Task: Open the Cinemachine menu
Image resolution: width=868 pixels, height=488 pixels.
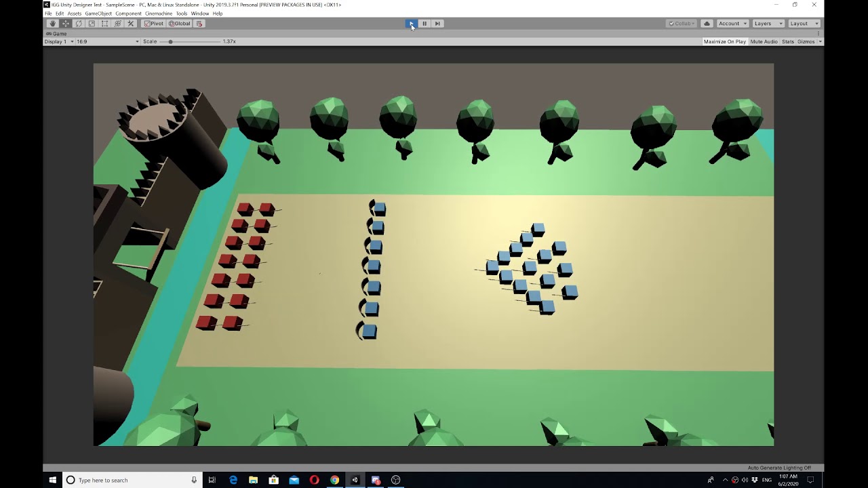Action: (x=159, y=14)
